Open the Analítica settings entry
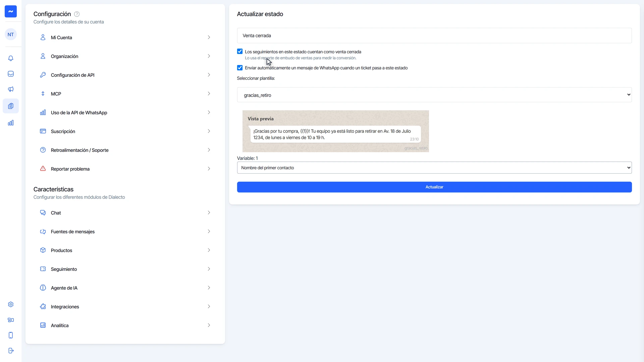The image size is (644, 362). pos(125,325)
